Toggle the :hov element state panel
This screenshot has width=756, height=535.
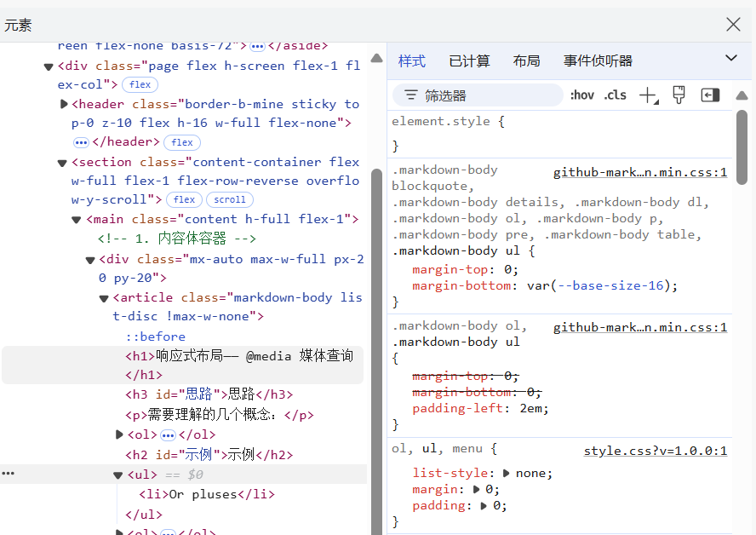(x=582, y=95)
